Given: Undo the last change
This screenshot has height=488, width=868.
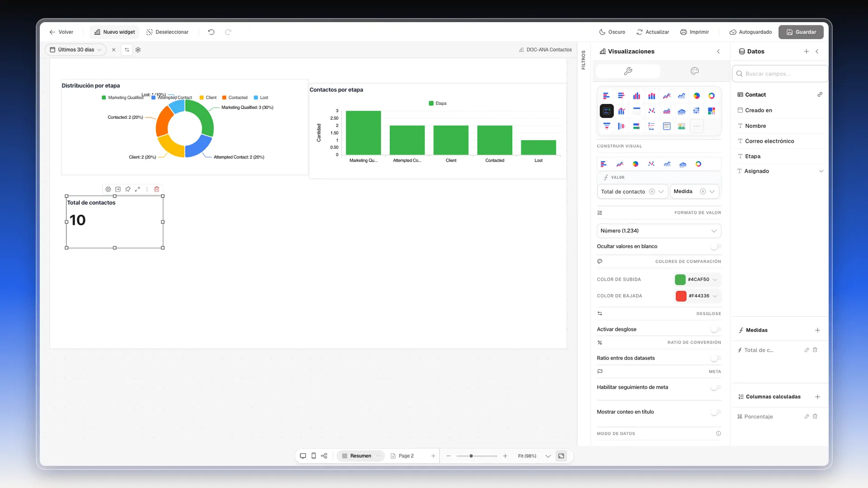Looking at the screenshot, I should click(x=211, y=32).
